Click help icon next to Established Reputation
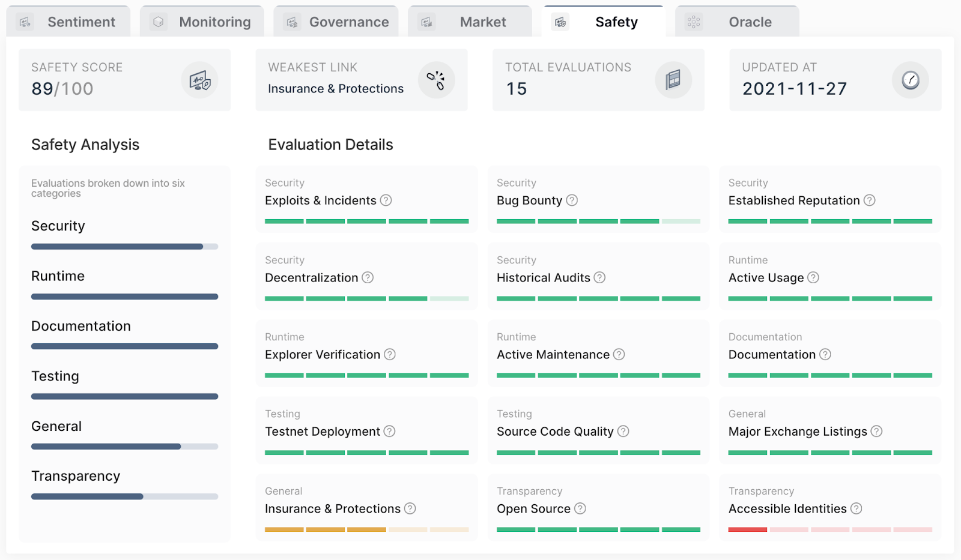Image resolution: width=961 pixels, height=560 pixels. tap(869, 200)
